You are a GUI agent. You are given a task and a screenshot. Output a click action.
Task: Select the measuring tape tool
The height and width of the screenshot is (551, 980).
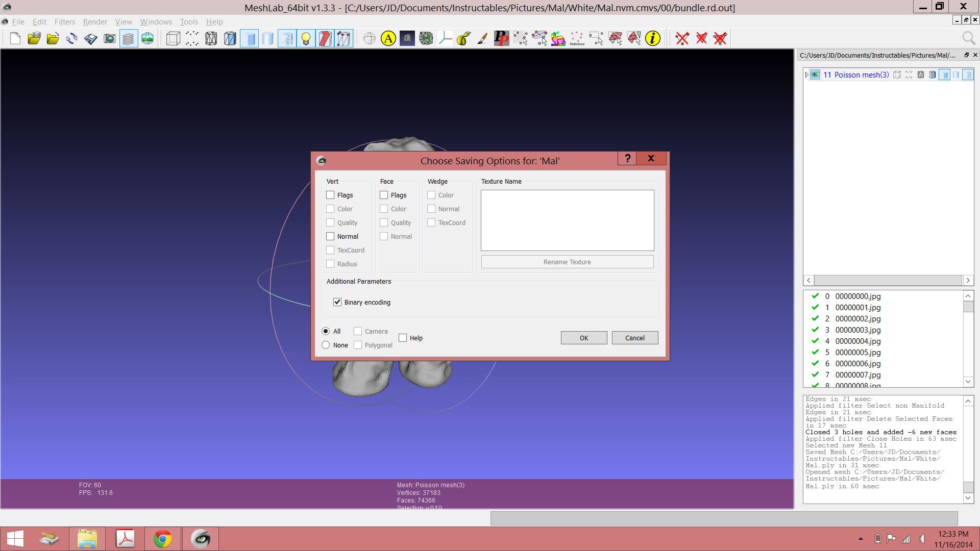(x=463, y=39)
